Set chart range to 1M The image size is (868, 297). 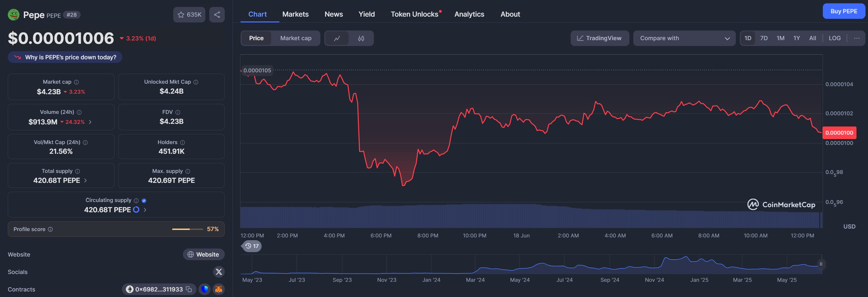click(780, 38)
